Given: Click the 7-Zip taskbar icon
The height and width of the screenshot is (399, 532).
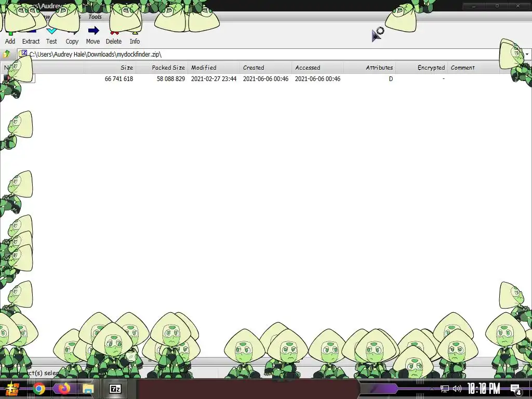Looking at the screenshot, I should pyautogui.click(x=115, y=389).
